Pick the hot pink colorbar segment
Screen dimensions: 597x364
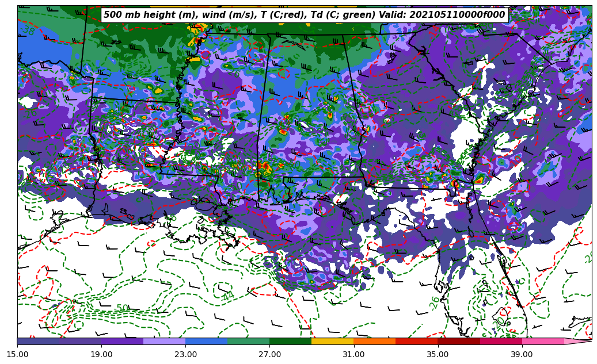[x=543, y=341]
